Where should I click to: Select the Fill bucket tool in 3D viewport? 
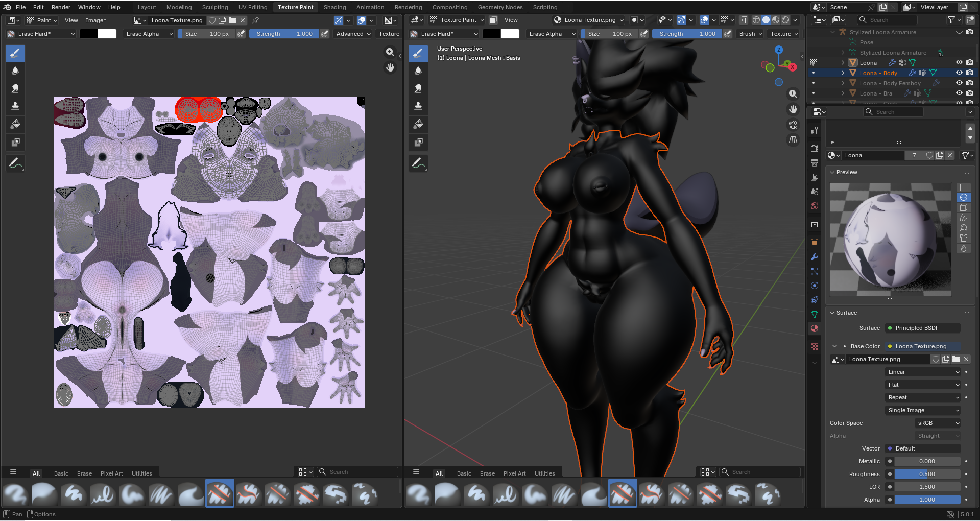418,124
